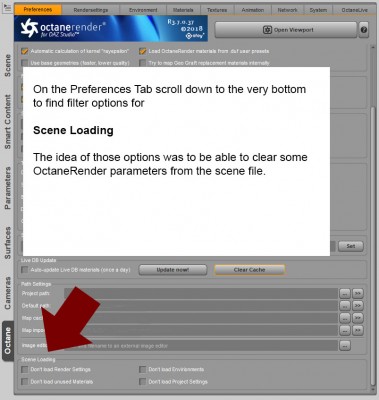
Task: Click the viewport icon in Open Viewport
Action: coord(267,30)
